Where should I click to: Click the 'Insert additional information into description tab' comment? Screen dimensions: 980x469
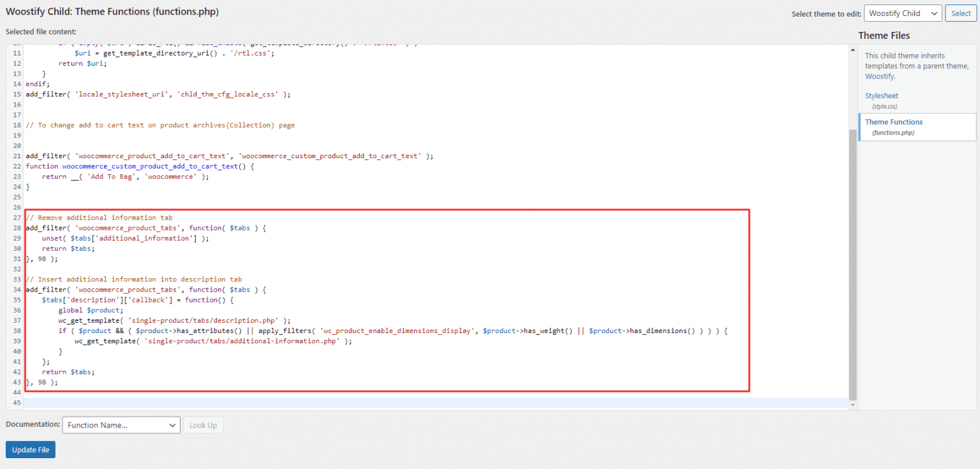[134, 279]
